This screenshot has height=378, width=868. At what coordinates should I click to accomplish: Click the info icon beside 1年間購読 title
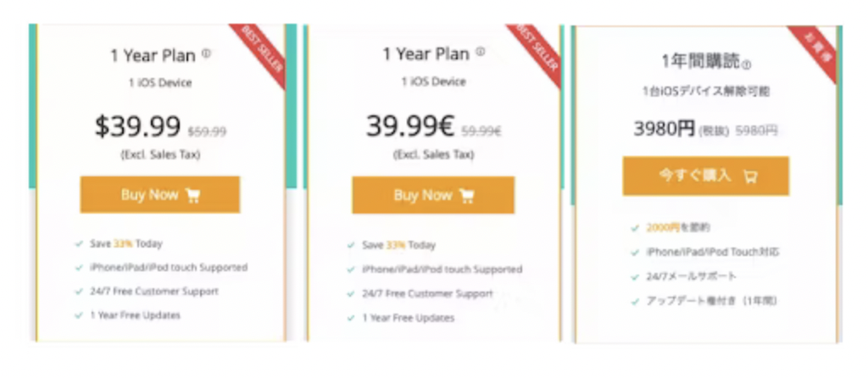[x=747, y=63]
